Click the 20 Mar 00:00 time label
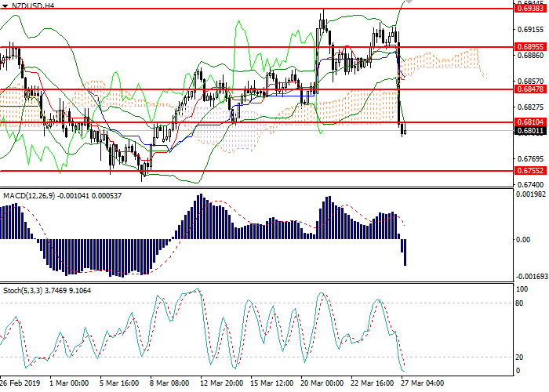This screenshot has width=549, height=392. (323, 384)
